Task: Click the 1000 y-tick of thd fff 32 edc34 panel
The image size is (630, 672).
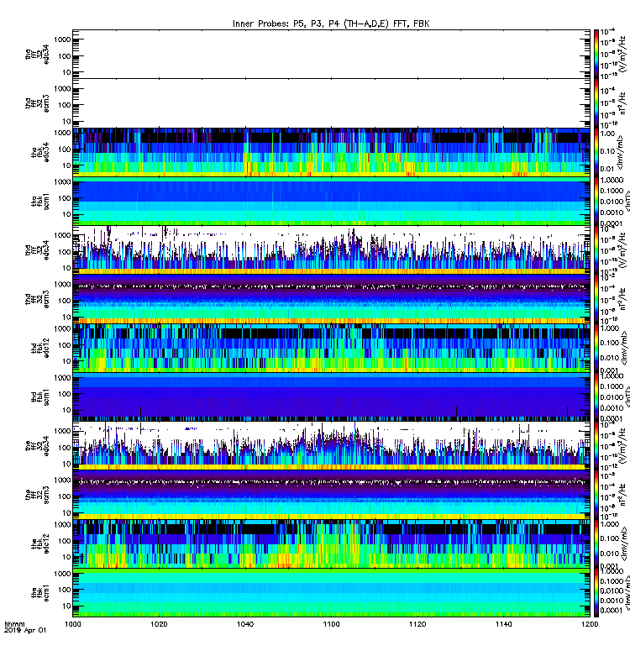Action: 62,235
